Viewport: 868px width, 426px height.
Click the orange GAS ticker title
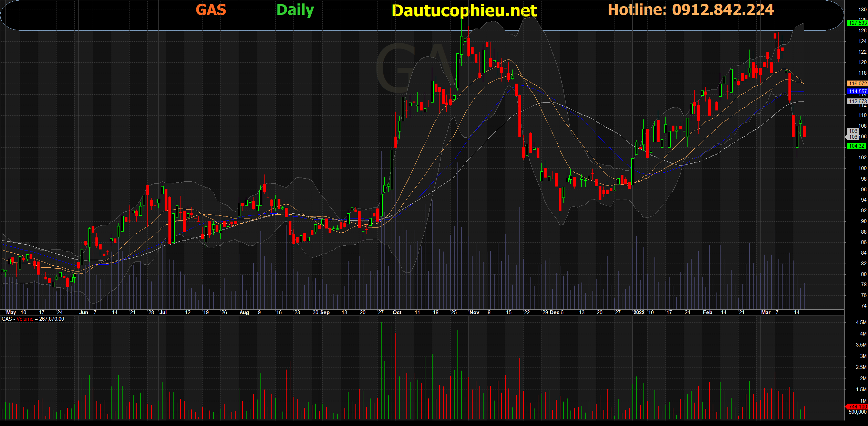pyautogui.click(x=211, y=10)
